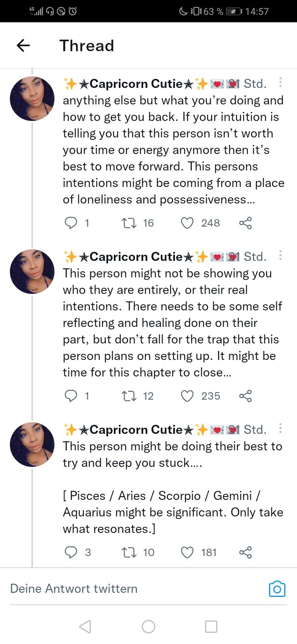The width and height of the screenshot is (297, 644).
Task: Like the tweet with 235 likes
Action: [188, 396]
